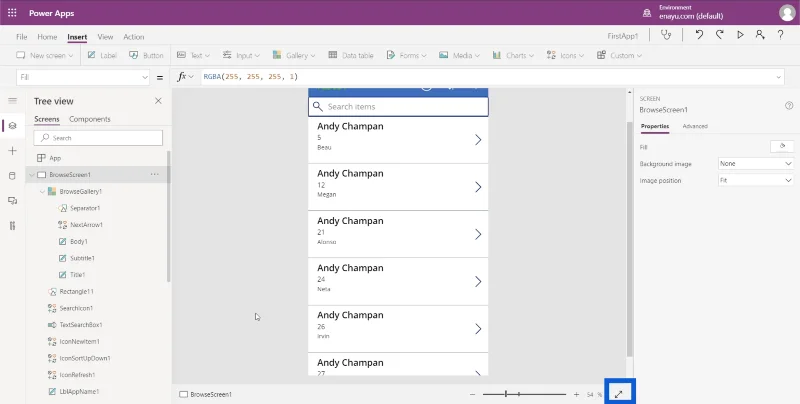This screenshot has width=800, height=404.
Task: Click the arrow next to record 24 Neta
Action: (x=478, y=282)
